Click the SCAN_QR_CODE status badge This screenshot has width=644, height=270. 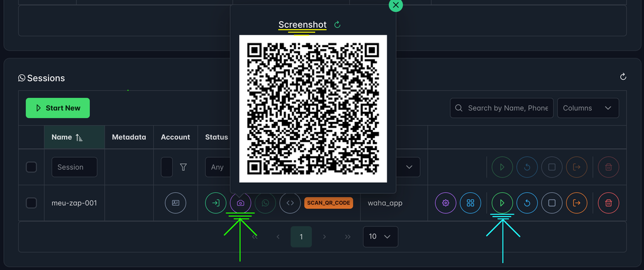tap(328, 203)
